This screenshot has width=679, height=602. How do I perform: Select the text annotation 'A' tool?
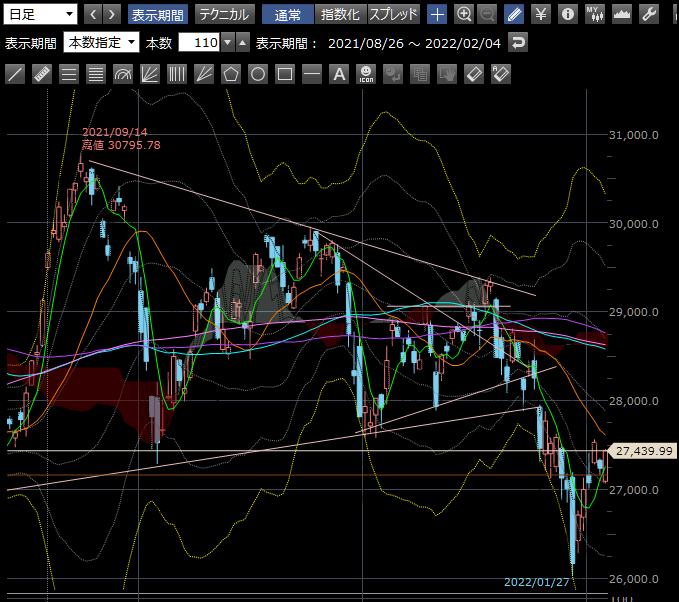339,74
